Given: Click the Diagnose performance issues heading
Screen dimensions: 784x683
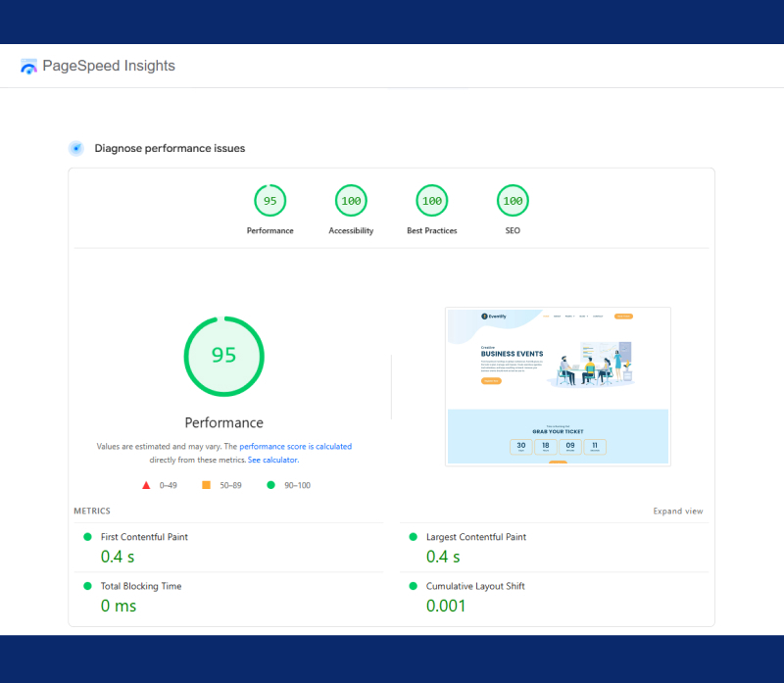Looking at the screenshot, I should pos(170,149).
